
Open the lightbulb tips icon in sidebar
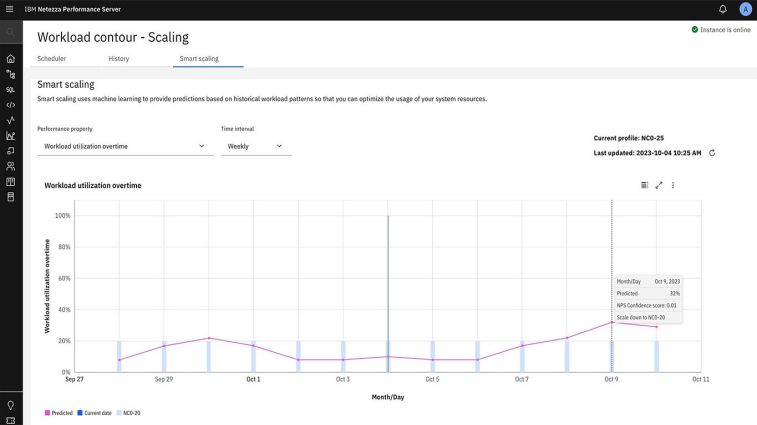11,405
